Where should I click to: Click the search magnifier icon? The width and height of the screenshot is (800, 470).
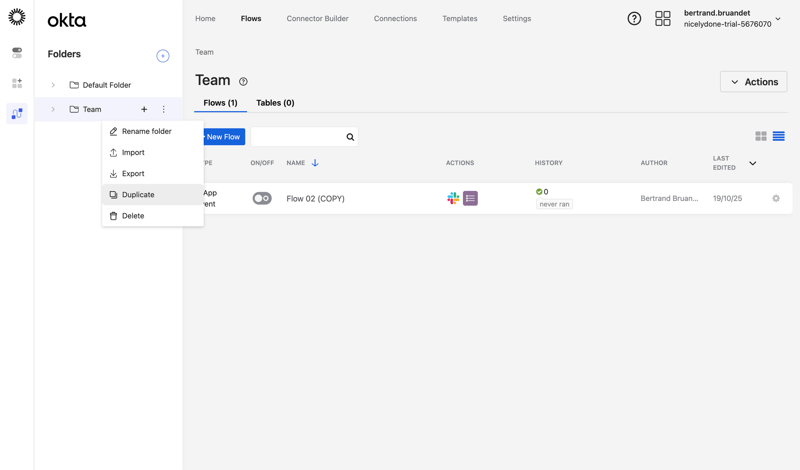pos(350,137)
